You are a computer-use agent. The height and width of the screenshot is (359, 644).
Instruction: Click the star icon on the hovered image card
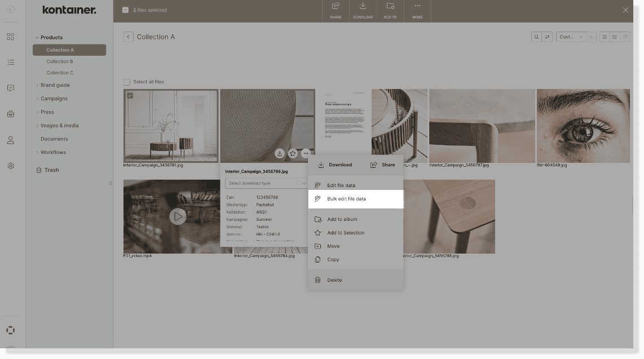[x=293, y=153]
